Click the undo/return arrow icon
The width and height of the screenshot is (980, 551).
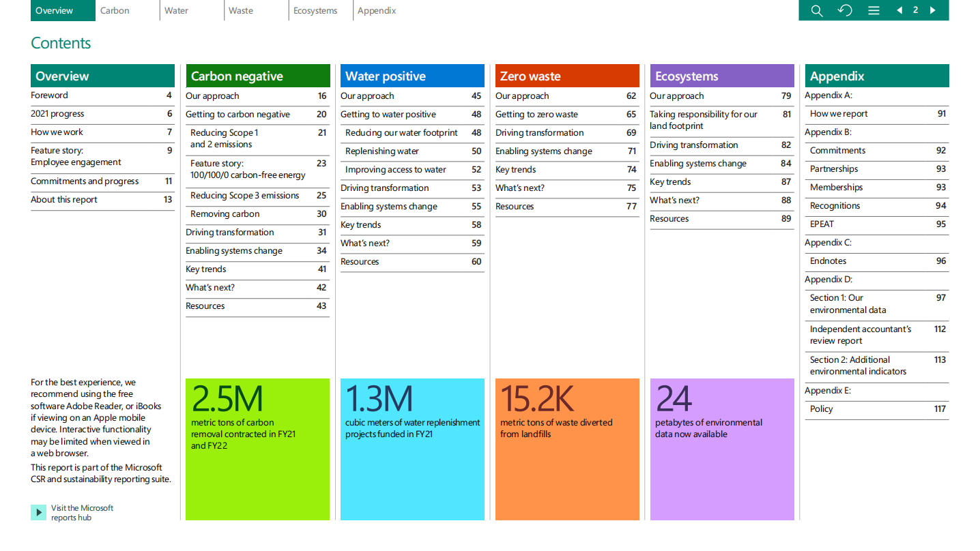click(x=845, y=10)
